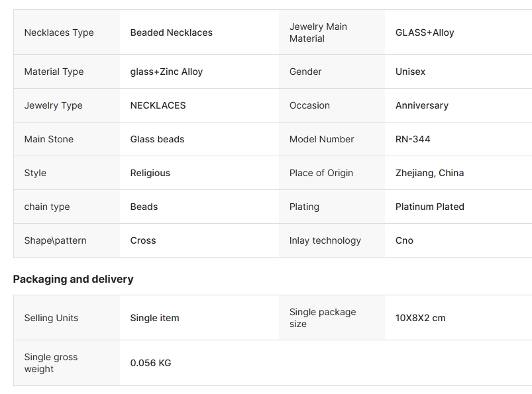The width and height of the screenshot is (532, 394).
Task: Click the "Platinum Plated" plating value
Action: pos(429,207)
